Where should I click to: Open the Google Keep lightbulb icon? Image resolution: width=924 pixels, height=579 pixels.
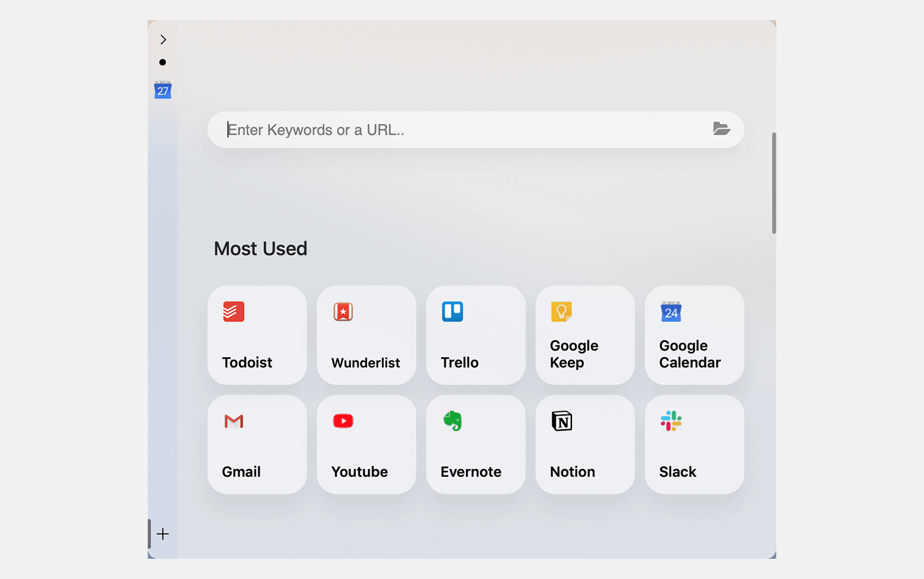[562, 312]
